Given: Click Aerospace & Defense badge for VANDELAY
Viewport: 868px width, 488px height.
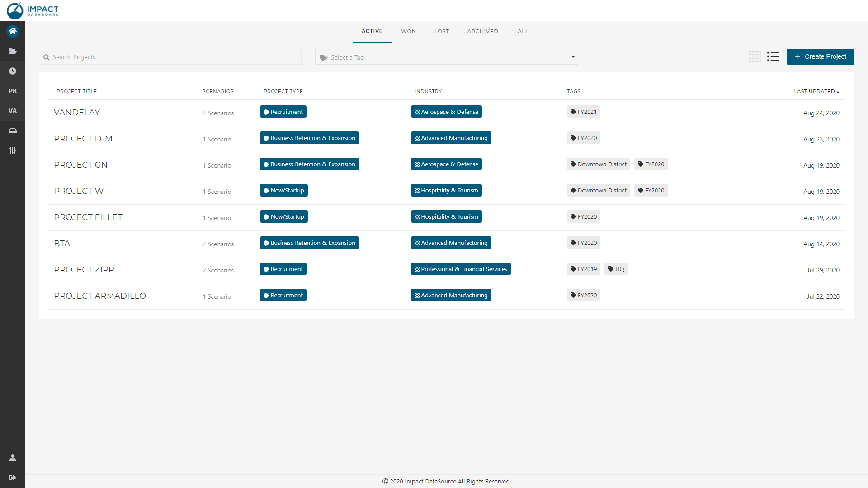Looking at the screenshot, I should pos(446,112).
